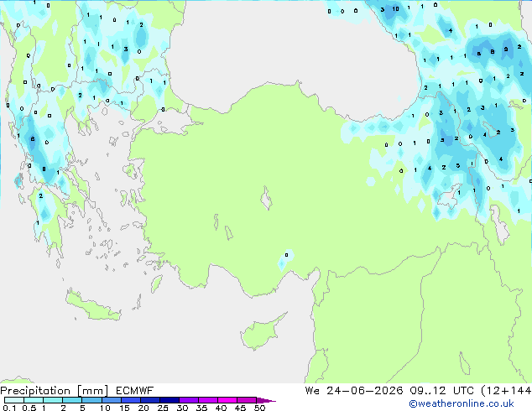Pick the 25–30 mm dark blue swatch

tap(170, 400)
